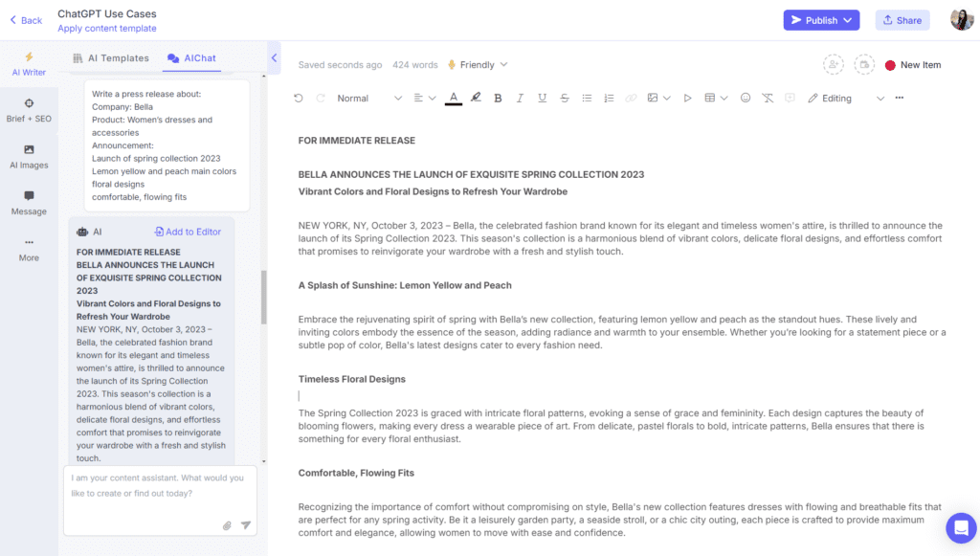Click the Back navigation link

click(26, 20)
